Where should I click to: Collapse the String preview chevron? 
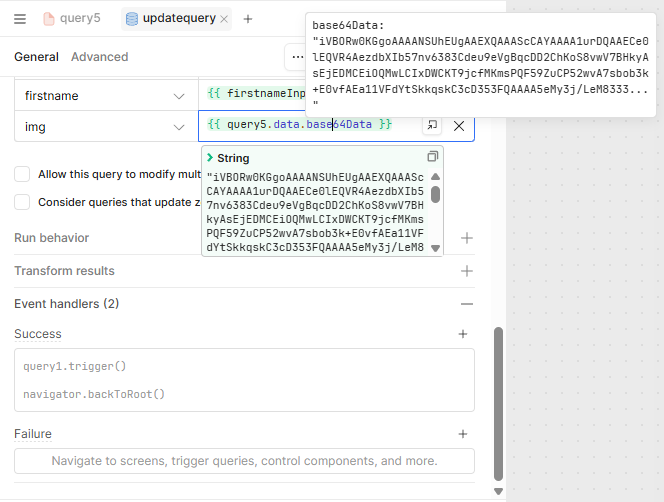click(x=210, y=158)
